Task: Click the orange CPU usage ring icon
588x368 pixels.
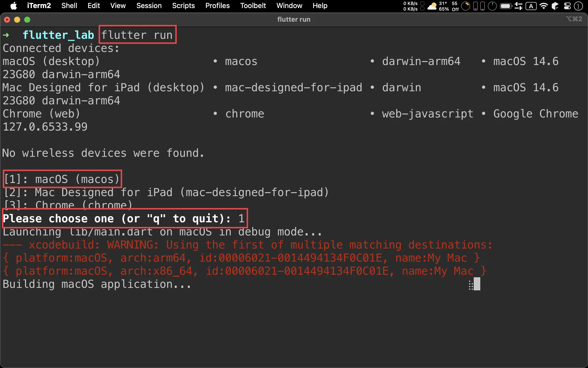Action: pos(466,6)
